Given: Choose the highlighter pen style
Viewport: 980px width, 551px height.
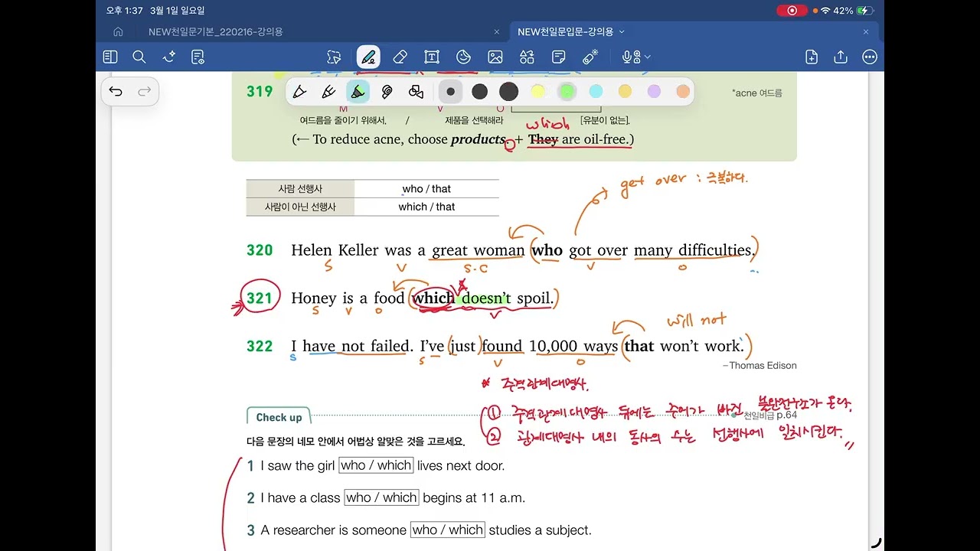Looking at the screenshot, I should coord(358,92).
